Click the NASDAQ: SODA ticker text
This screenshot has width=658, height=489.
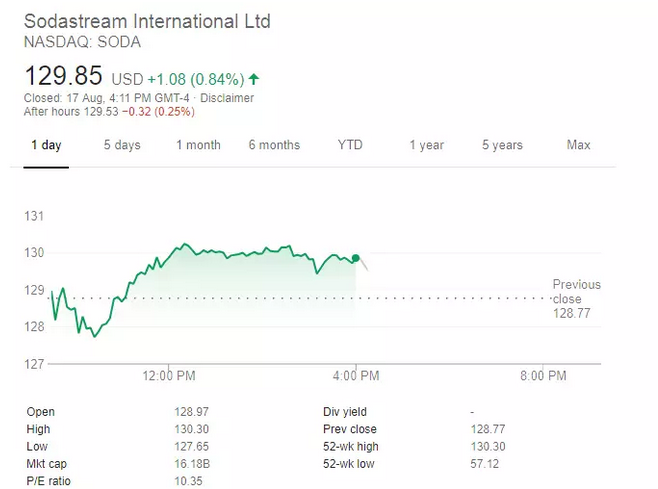tap(82, 42)
